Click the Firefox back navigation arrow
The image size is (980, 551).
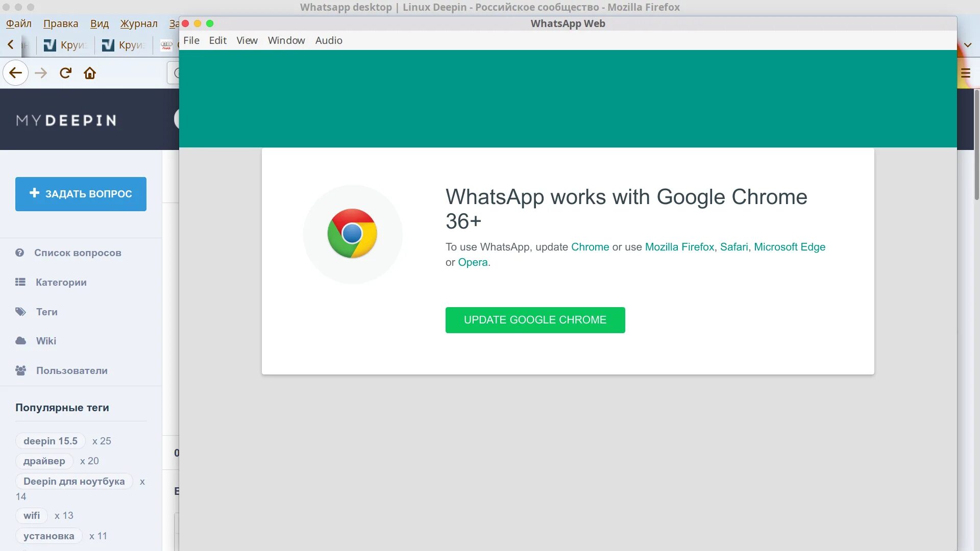pyautogui.click(x=15, y=73)
